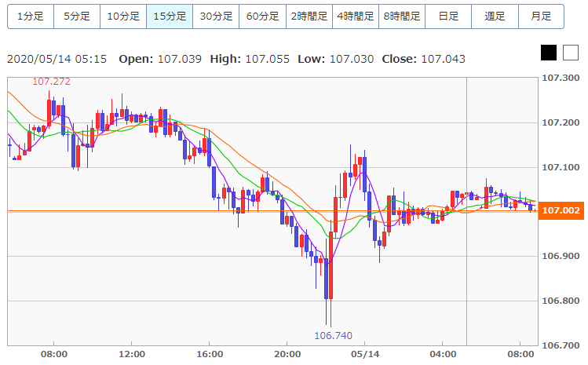Click the 106.700 price axis label
Image resolution: width=588 pixels, height=365 pixels.
tap(561, 345)
